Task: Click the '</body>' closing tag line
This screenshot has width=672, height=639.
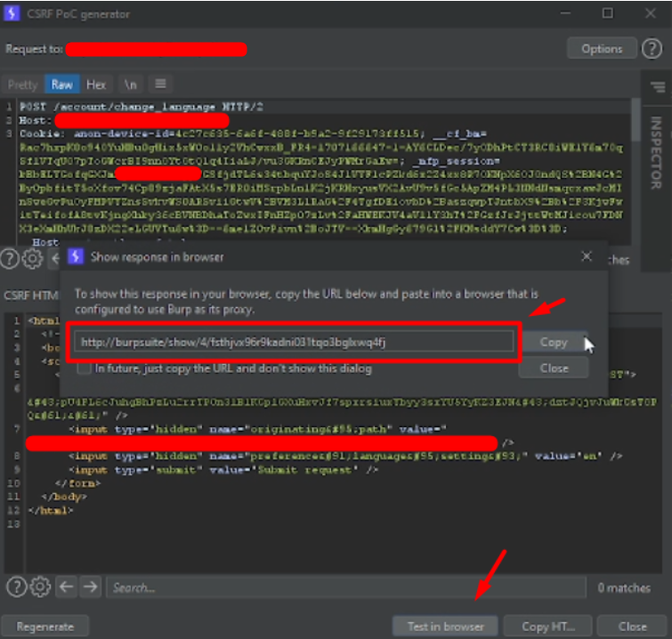Action: coord(64,497)
